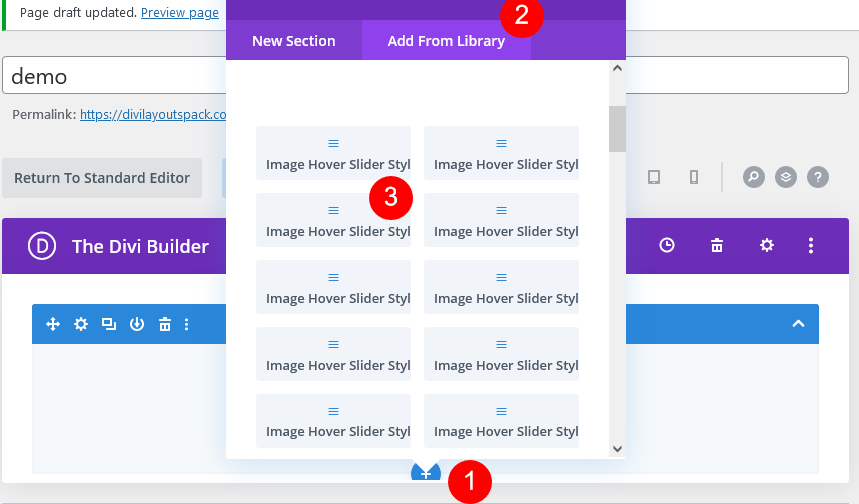
Task: Save the blue section to library
Action: (136, 324)
